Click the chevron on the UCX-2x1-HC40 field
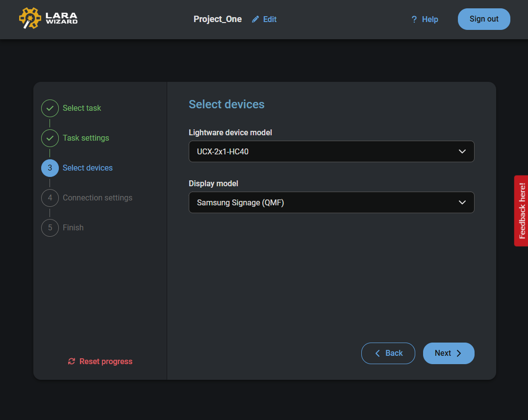The image size is (528, 420). click(462, 152)
